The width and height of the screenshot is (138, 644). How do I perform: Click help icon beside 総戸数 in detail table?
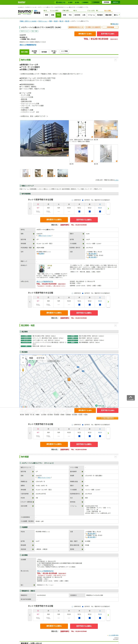pos(83,239)
